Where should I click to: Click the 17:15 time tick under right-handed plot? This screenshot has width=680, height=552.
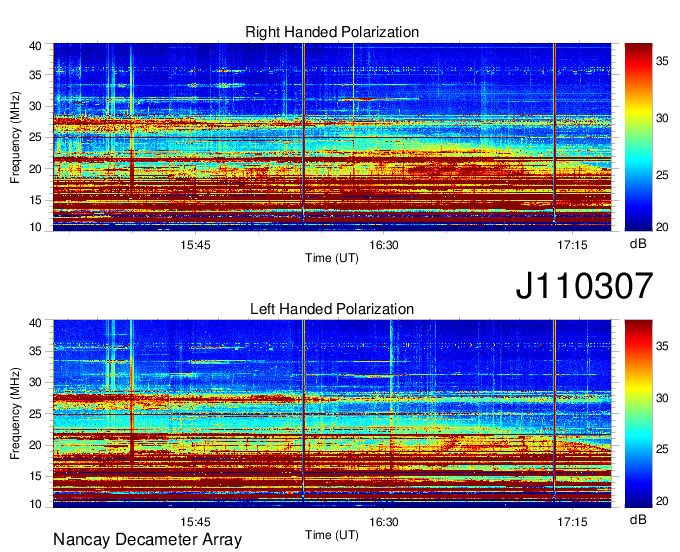coord(572,245)
